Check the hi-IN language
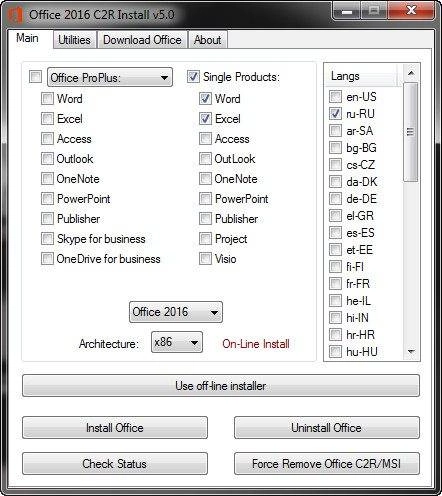442x496 pixels. click(x=335, y=318)
